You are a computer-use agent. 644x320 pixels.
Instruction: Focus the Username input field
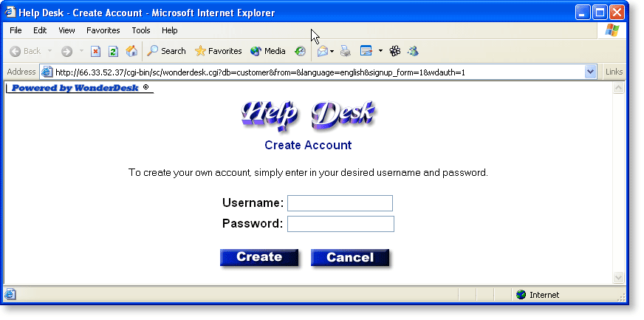(x=340, y=203)
